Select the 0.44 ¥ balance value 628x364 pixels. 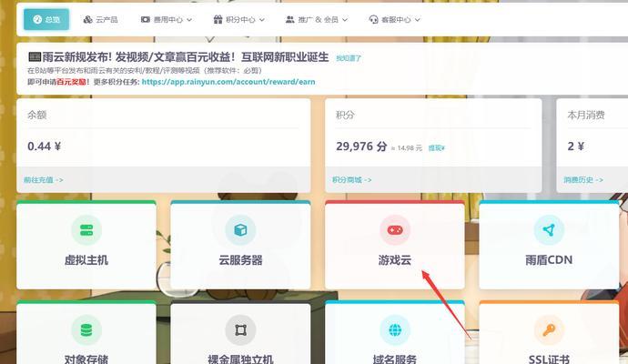[44, 147]
